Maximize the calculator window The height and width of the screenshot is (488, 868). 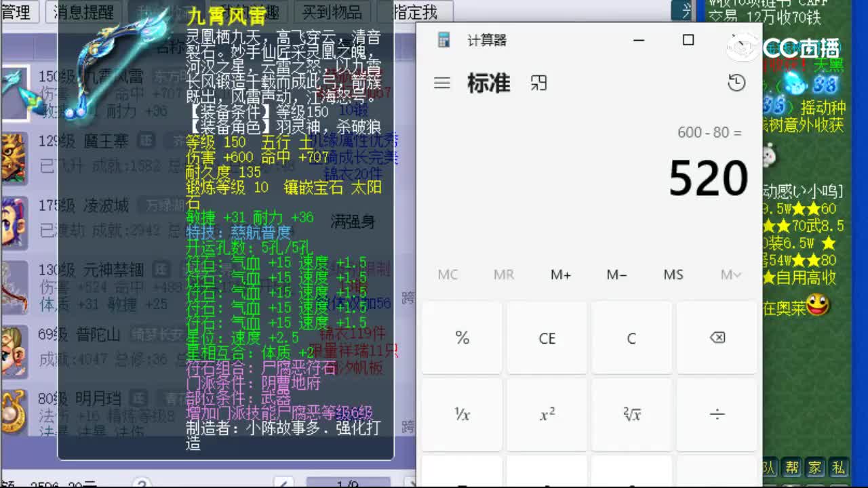click(688, 40)
